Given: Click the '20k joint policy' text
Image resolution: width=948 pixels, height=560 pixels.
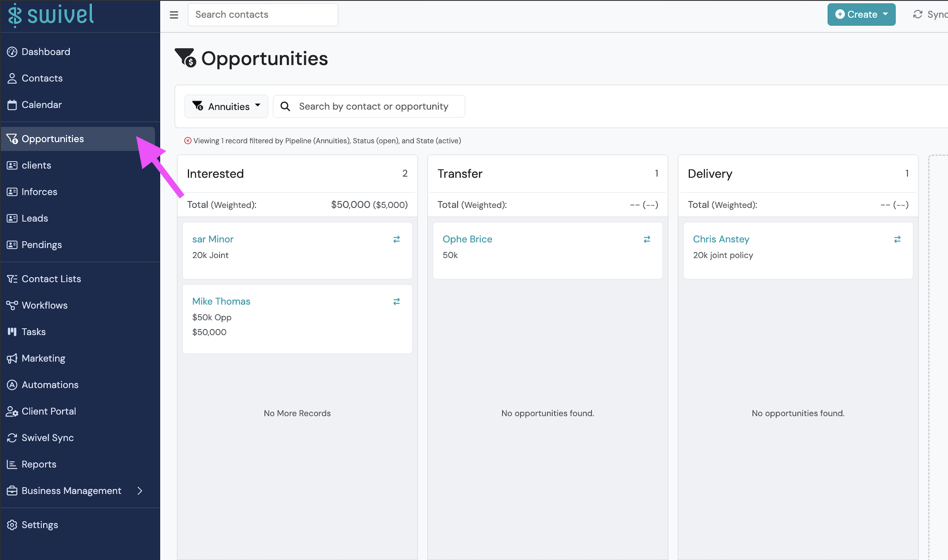Looking at the screenshot, I should 723,255.
